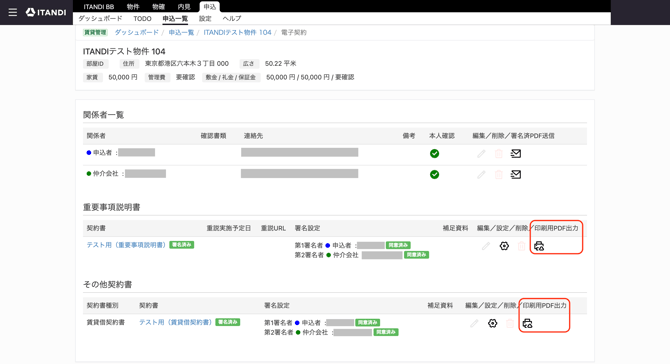Click the 重要事項説明書 section heading
The width and height of the screenshot is (670, 364).
pyautogui.click(x=112, y=207)
